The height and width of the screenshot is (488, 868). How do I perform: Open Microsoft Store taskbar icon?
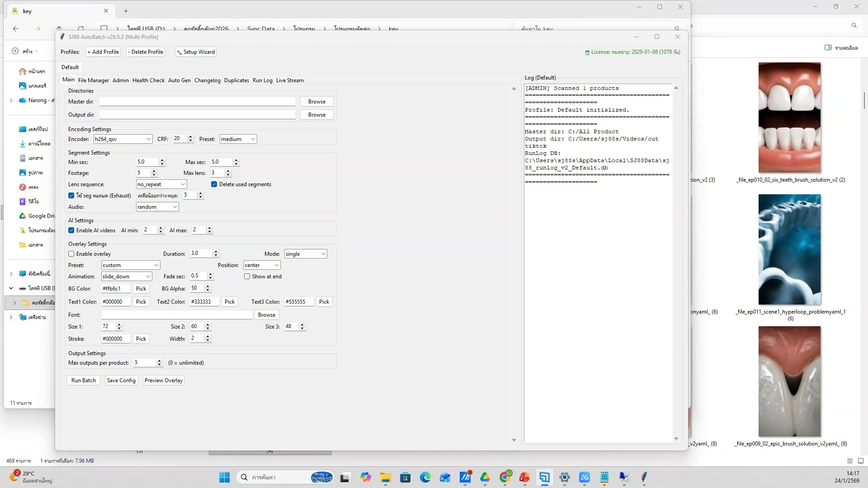pos(405,477)
